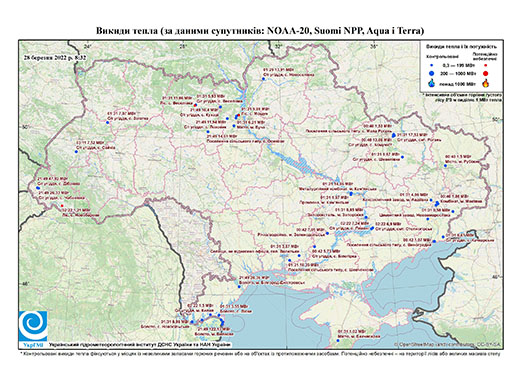Select the blue marker at Bilhorod-Dnistrovskyi
Viewport: 520px width, 368px height.
(x=239, y=286)
